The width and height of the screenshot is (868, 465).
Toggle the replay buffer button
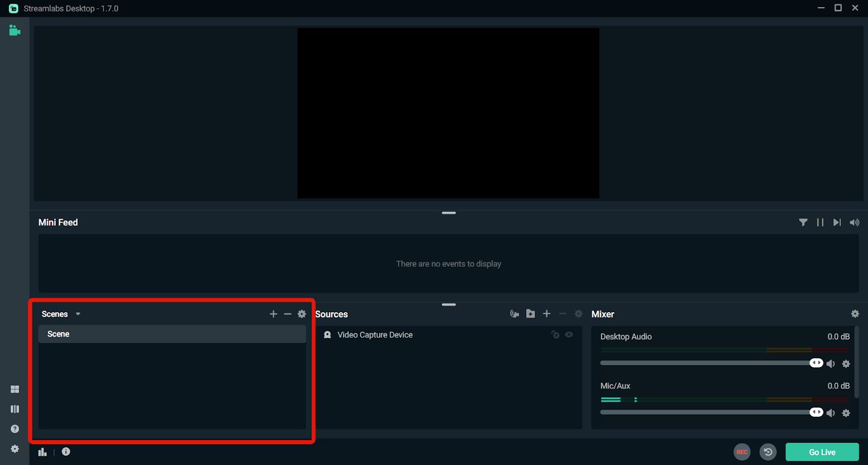coord(768,452)
